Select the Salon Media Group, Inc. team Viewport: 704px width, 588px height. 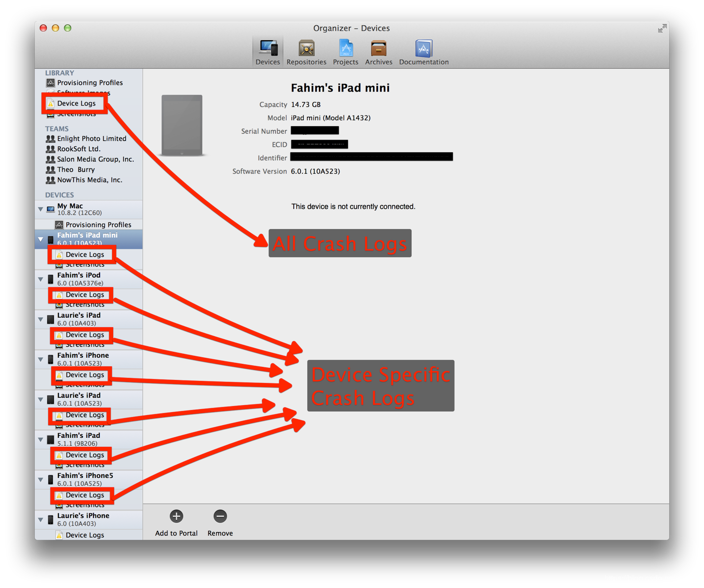(x=90, y=159)
